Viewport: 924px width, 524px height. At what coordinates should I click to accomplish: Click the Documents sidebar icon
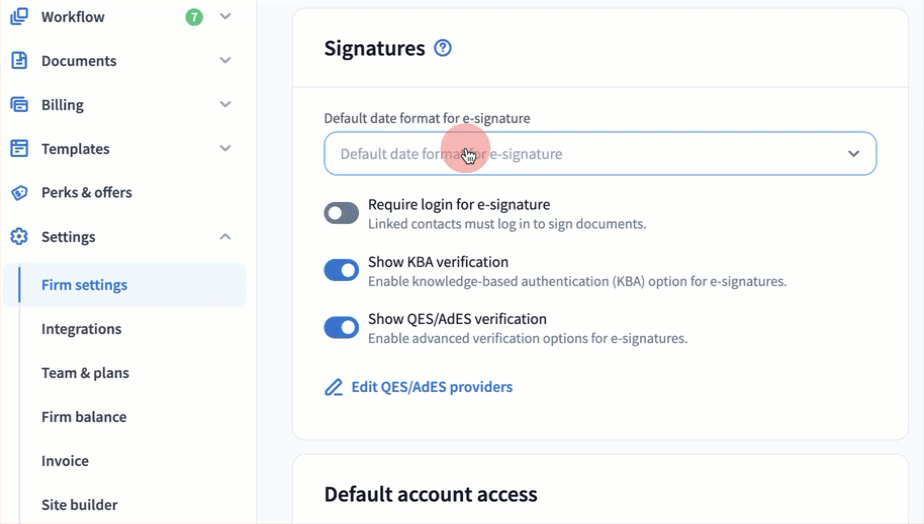[19, 60]
